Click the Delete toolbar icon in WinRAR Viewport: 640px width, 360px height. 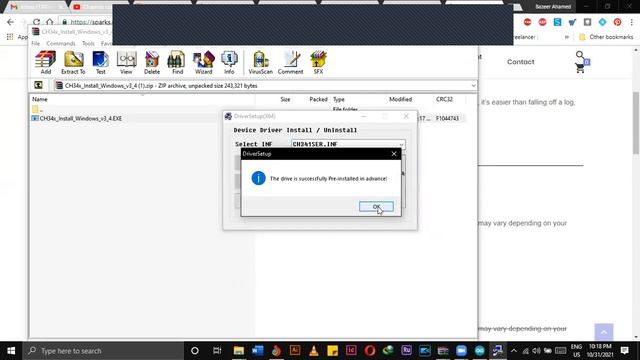[x=152, y=62]
